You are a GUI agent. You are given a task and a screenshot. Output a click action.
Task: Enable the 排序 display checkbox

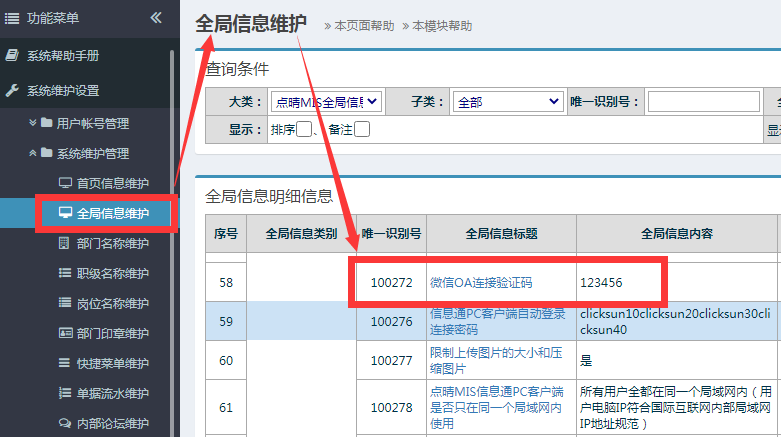point(303,129)
